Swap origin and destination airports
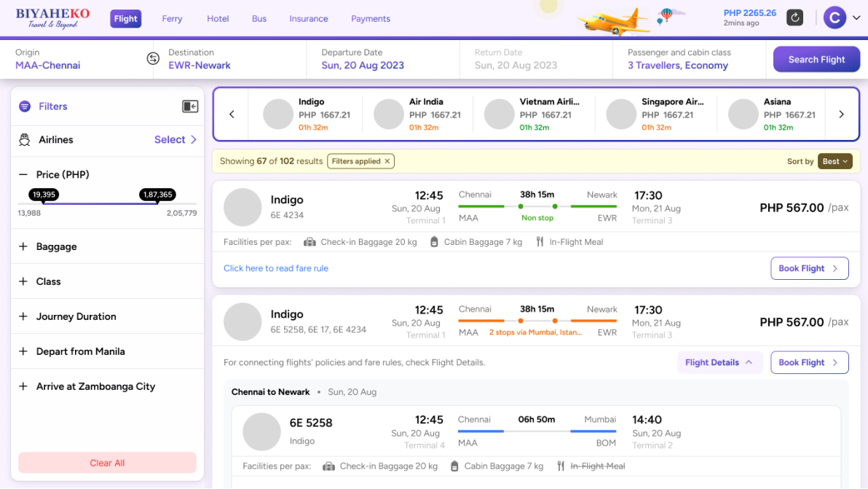The height and width of the screenshot is (489, 868). [153, 59]
